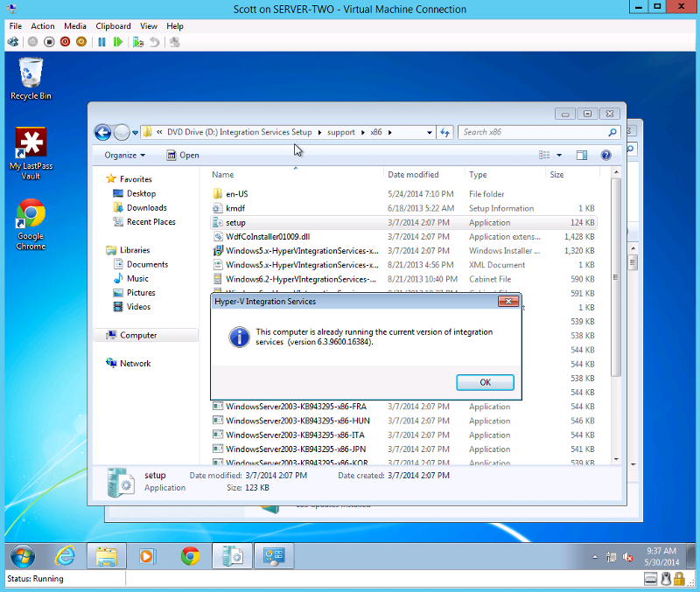
Task: Expand the arrow after the x86 breadcrumb
Action: click(x=389, y=133)
